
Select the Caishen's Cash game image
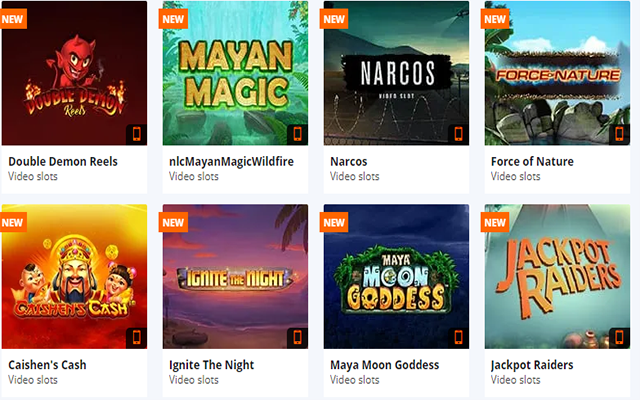click(74, 276)
